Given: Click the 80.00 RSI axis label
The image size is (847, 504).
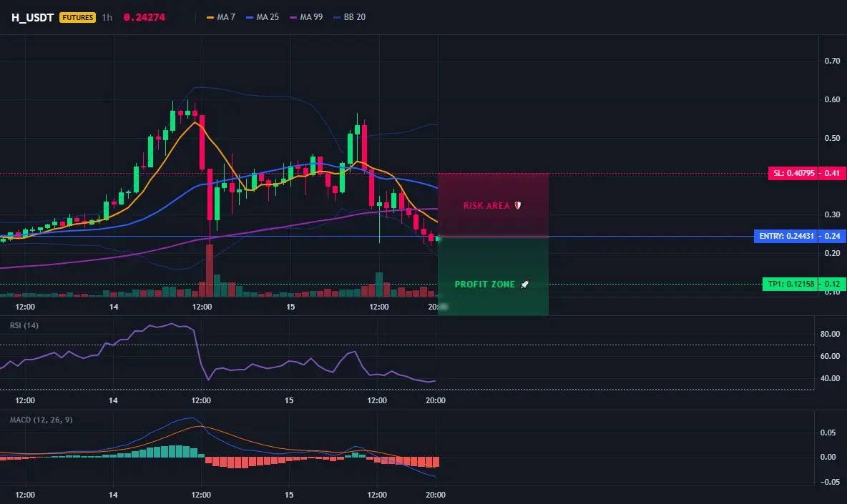Looking at the screenshot, I should pyautogui.click(x=830, y=334).
